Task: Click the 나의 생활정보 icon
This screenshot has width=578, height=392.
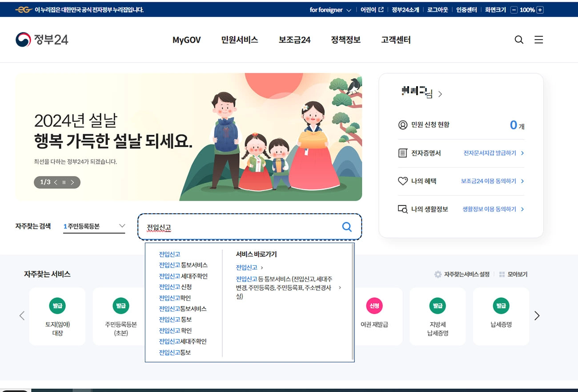Action: tap(402, 209)
